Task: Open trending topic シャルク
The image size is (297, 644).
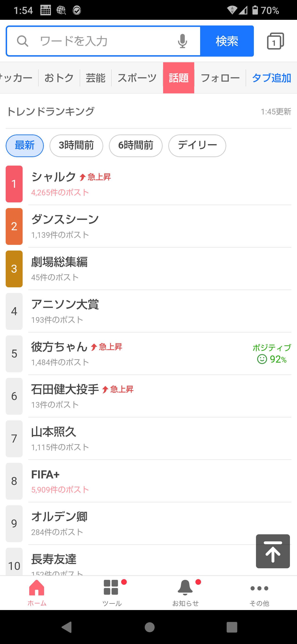Action: (x=54, y=177)
